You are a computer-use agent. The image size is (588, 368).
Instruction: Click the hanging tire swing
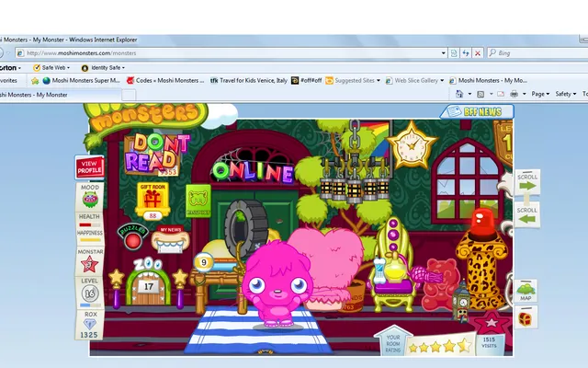pyautogui.click(x=246, y=227)
